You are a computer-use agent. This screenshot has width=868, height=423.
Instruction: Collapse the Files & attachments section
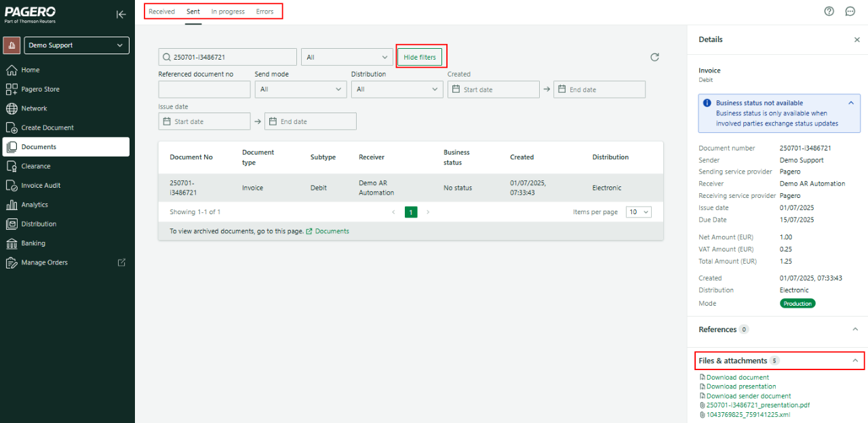pyautogui.click(x=856, y=360)
